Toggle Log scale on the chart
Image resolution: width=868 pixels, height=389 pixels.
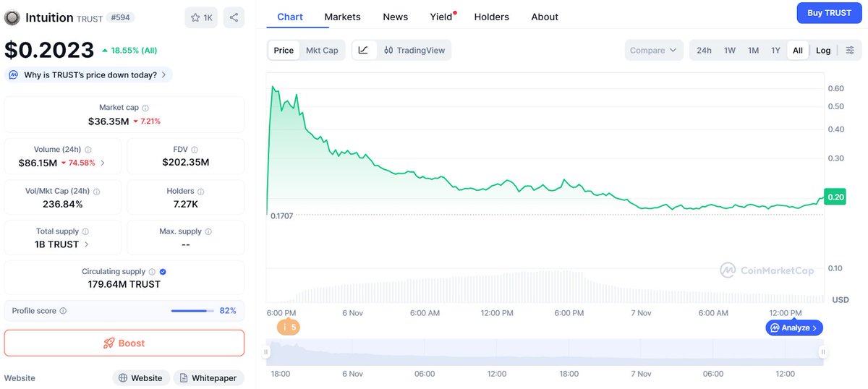[823, 50]
